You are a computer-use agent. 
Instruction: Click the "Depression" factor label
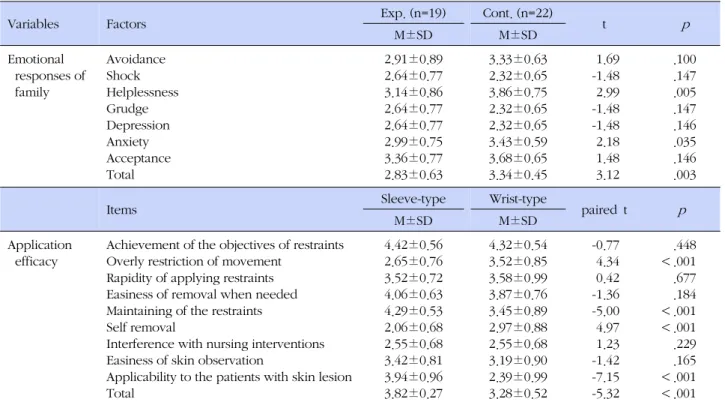point(138,126)
